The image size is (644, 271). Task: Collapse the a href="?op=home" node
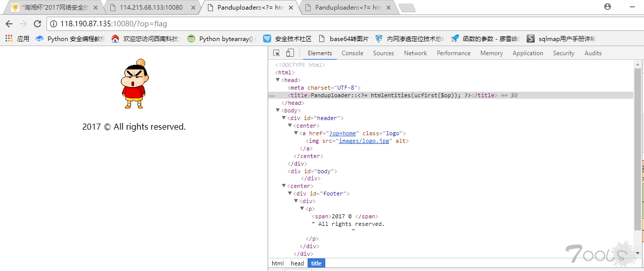click(296, 133)
